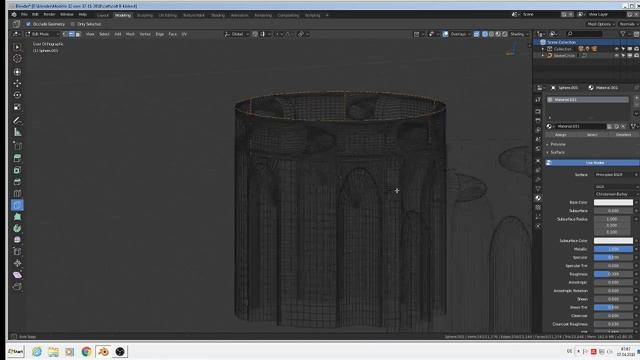Switch to the Sculpting workspace tab

tap(144, 15)
